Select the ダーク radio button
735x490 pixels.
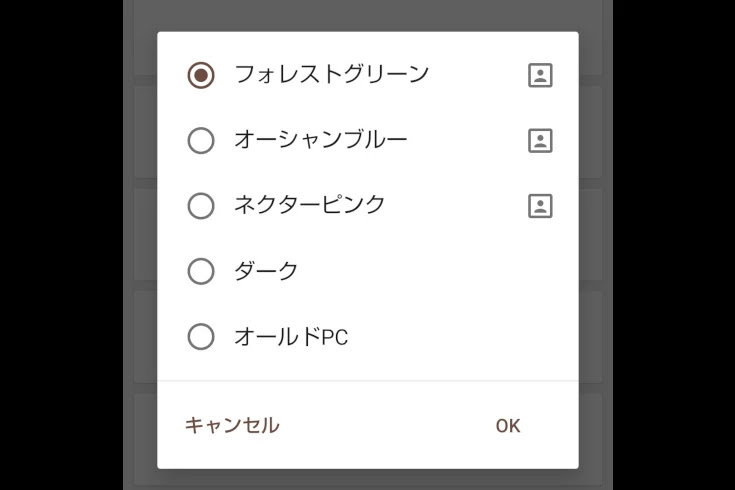[x=201, y=271]
